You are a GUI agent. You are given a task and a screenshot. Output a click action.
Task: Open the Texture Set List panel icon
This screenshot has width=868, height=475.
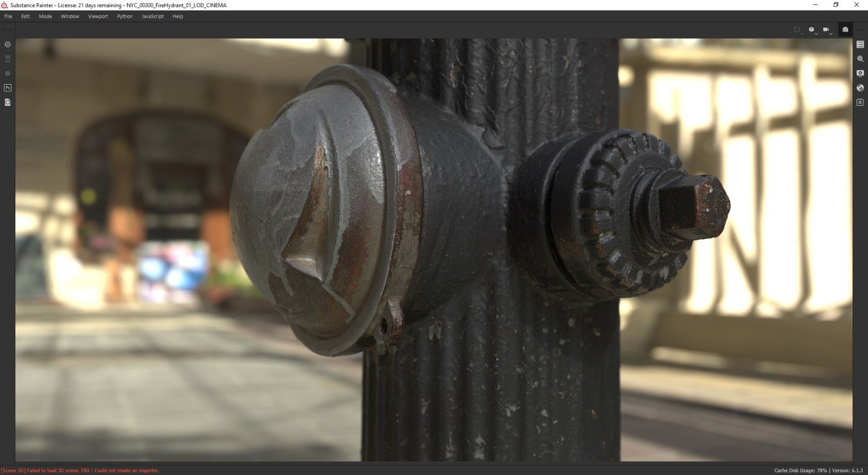click(860, 45)
